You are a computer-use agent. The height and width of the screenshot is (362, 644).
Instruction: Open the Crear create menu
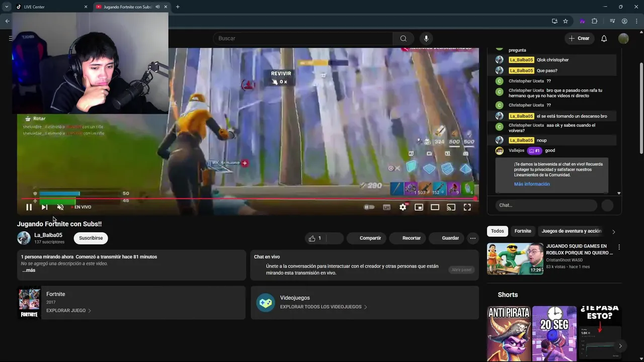click(579, 38)
